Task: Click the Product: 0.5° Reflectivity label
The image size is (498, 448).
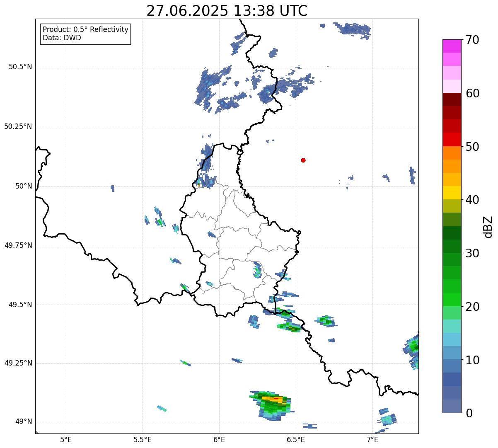Action: coord(85,29)
